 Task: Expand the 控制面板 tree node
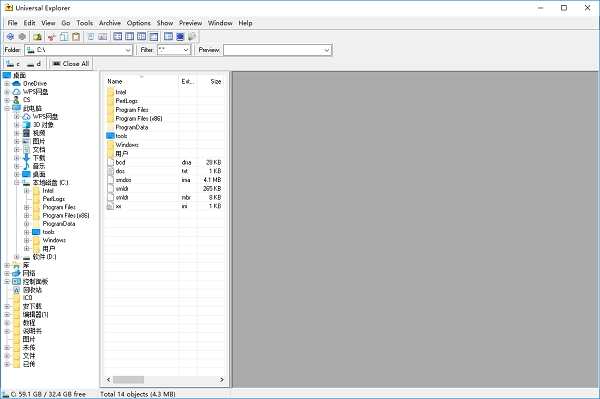tap(7, 282)
